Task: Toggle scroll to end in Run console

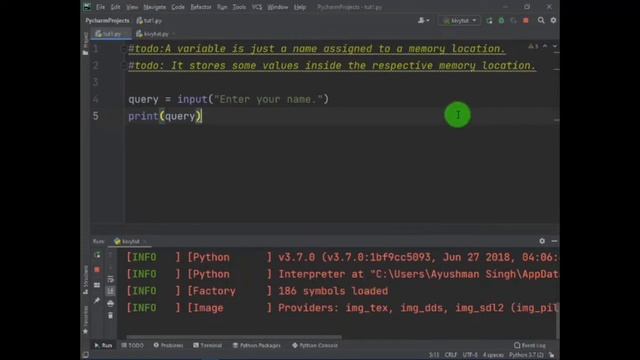Action: (x=111, y=291)
